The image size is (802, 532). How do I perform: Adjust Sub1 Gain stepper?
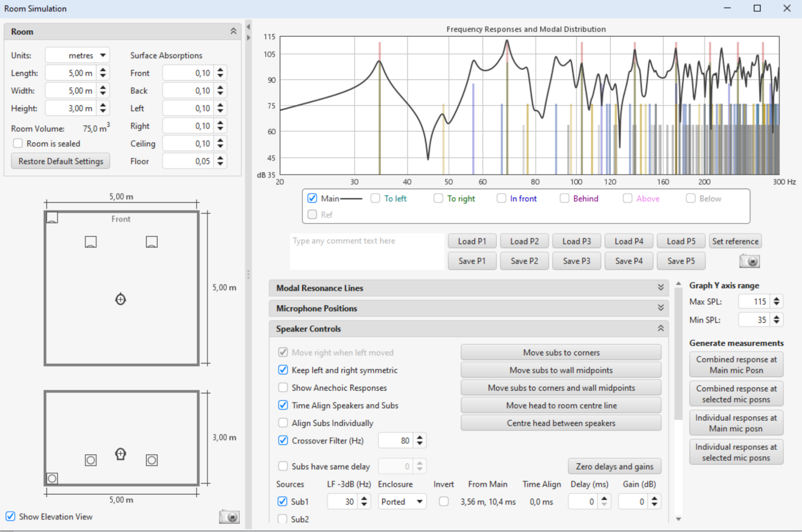(654, 501)
